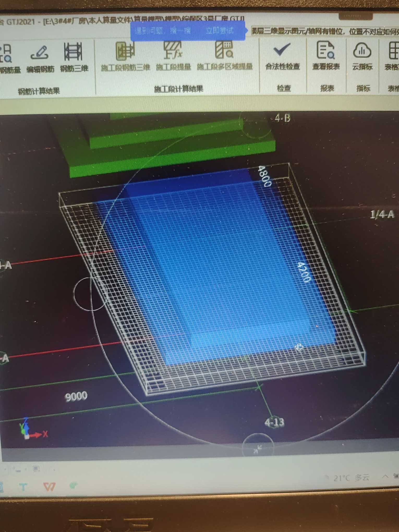Click the 施工段钢筋三维 icon

click(x=125, y=56)
